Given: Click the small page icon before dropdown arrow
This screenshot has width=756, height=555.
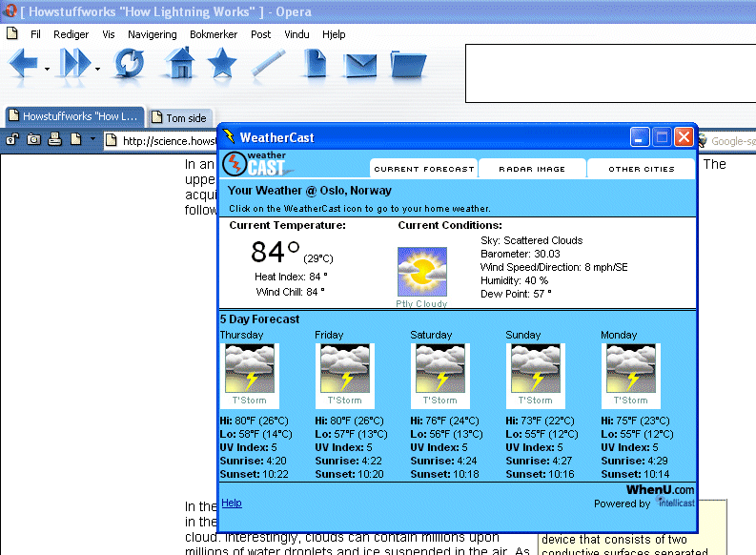Looking at the screenshot, I should (x=75, y=139).
